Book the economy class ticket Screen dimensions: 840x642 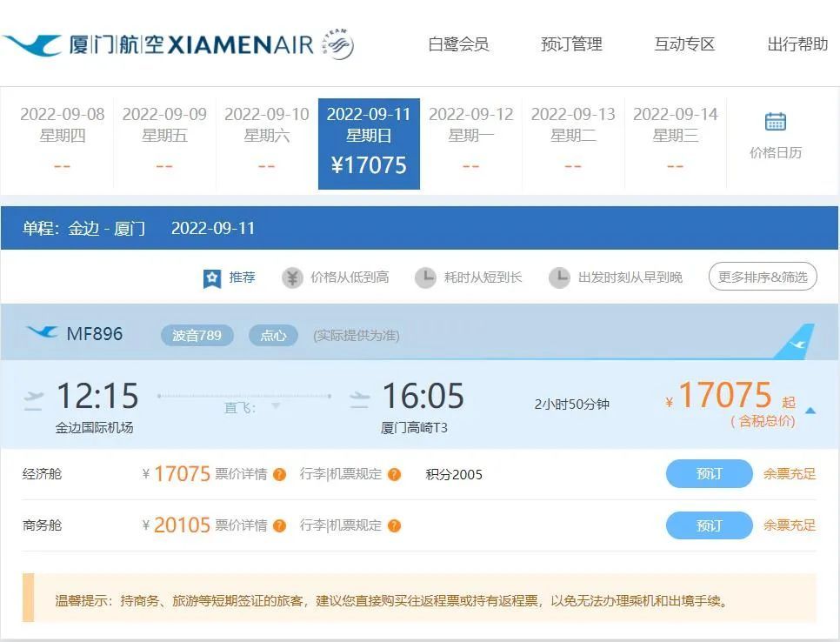click(709, 474)
